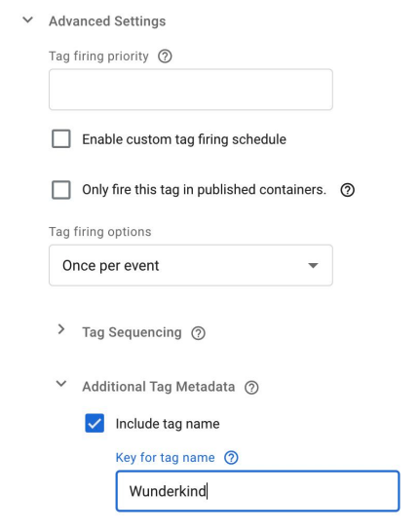Click the Tag Sequencing heading text
Viewport: 419px width, 532px height.
coord(132,332)
